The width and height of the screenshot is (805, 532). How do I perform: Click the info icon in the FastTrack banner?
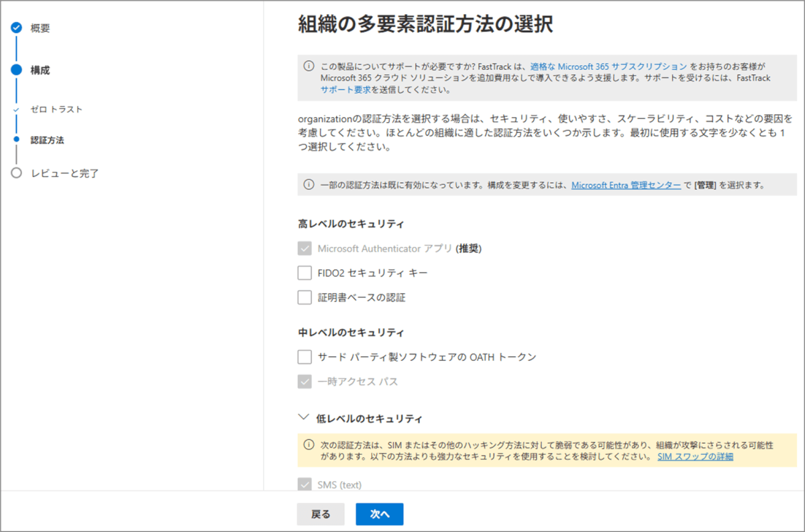click(x=309, y=66)
